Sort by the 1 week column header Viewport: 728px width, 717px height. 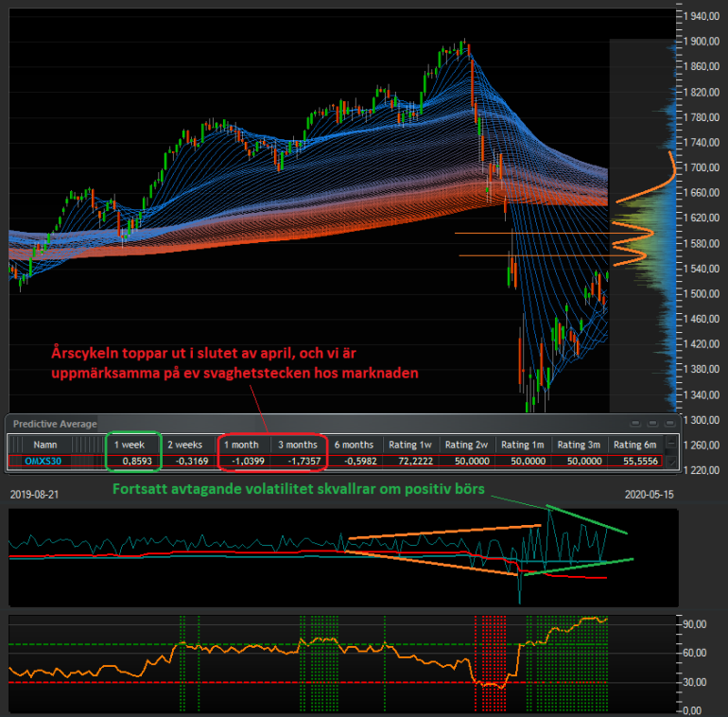(x=130, y=445)
